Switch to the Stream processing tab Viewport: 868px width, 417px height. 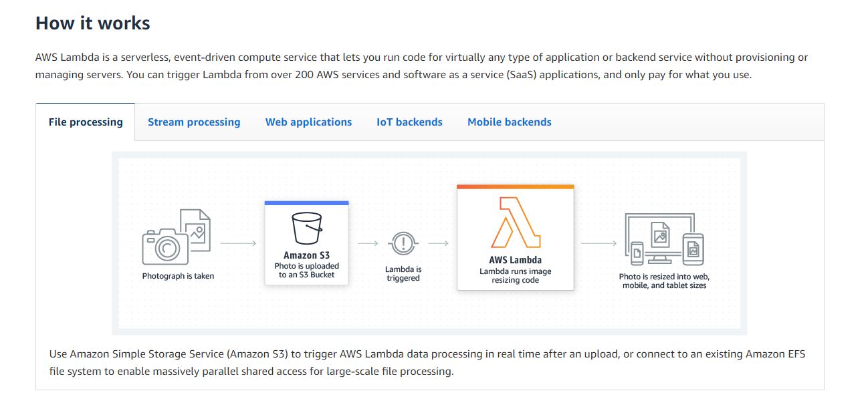point(194,122)
